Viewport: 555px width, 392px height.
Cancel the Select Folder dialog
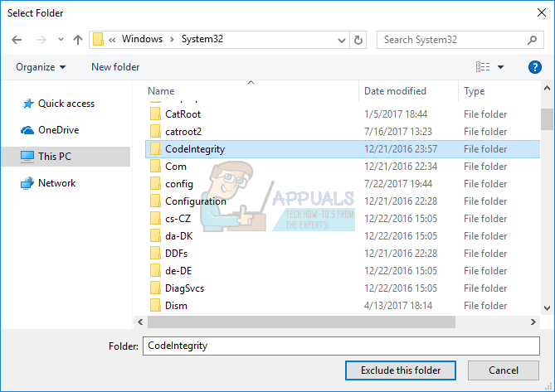point(504,370)
